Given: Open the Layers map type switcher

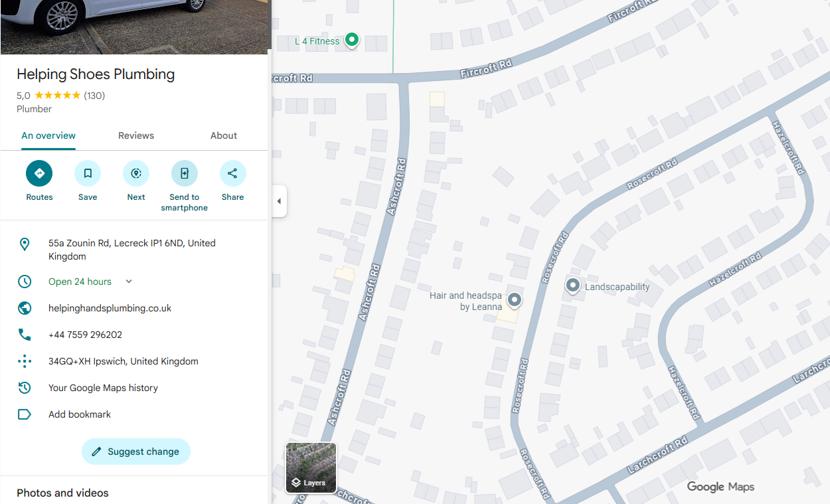Looking at the screenshot, I should click(311, 467).
